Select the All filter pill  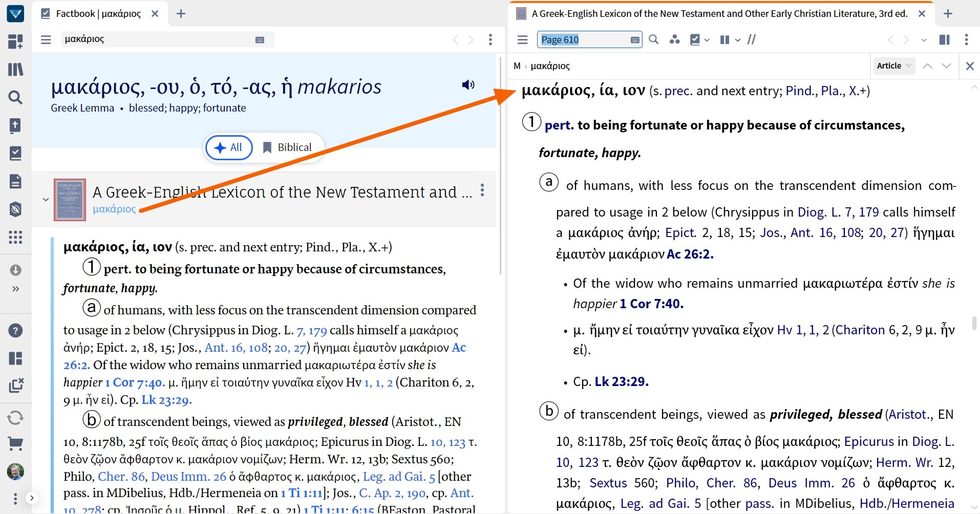[229, 147]
